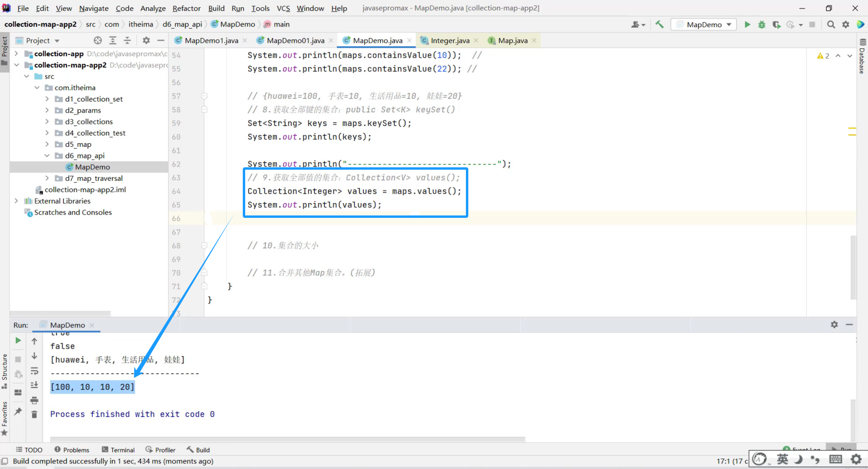Click the Collapse All icon in Project panel
Viewport: 868px width, 469px height.
(127, 40)
